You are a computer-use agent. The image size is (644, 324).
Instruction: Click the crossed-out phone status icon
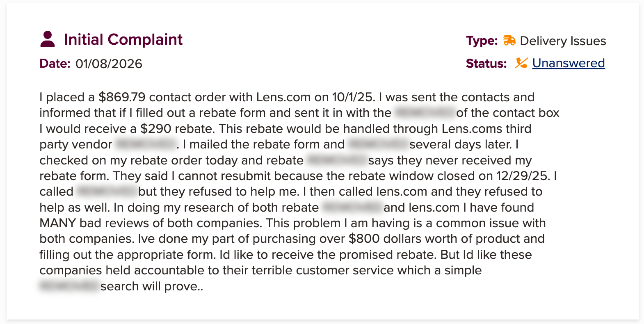(521, 63)
